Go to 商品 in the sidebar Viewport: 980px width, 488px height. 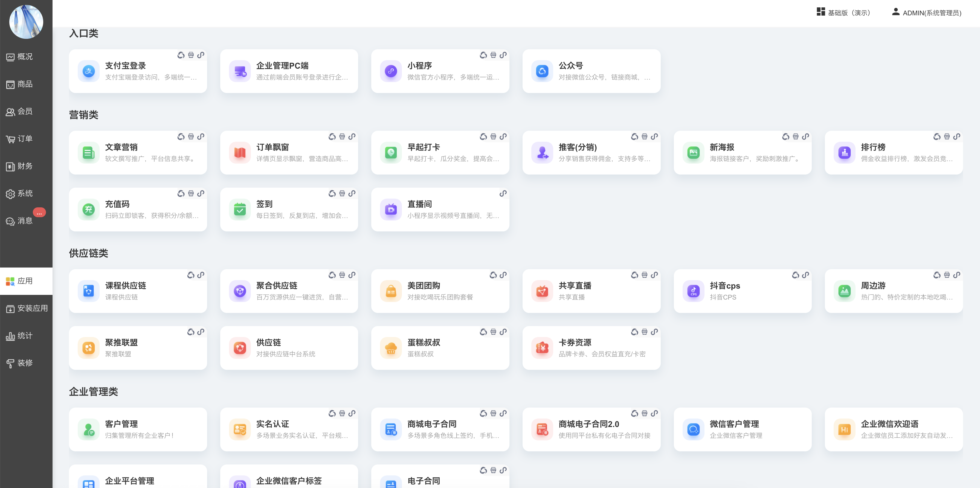(x=25, y=84)
